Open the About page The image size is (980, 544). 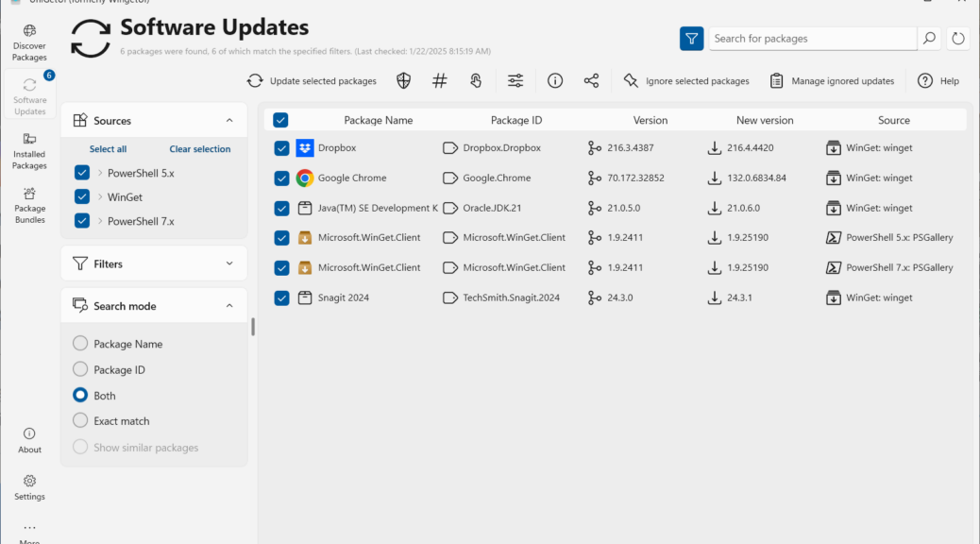pyautogui.click(x=29, y=440)
